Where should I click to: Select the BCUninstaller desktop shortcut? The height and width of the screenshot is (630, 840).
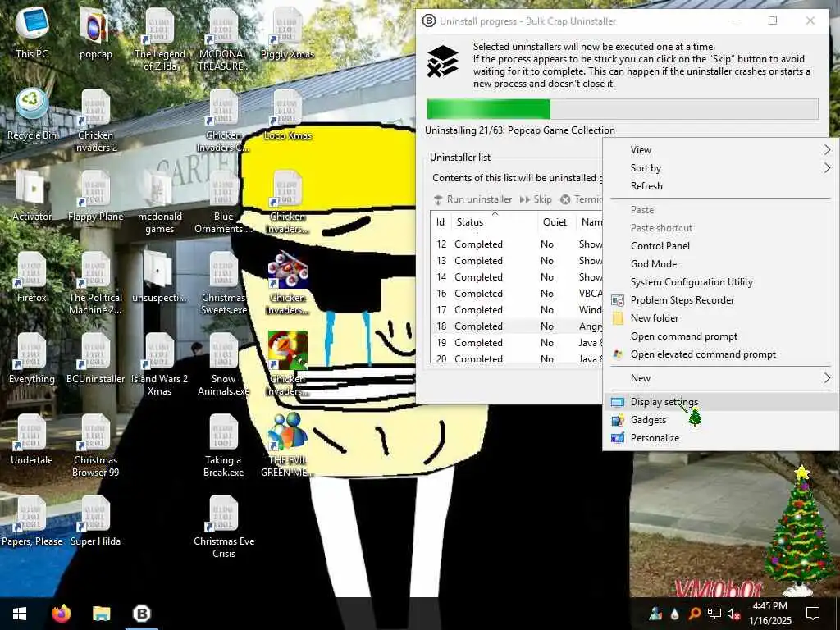95,358
